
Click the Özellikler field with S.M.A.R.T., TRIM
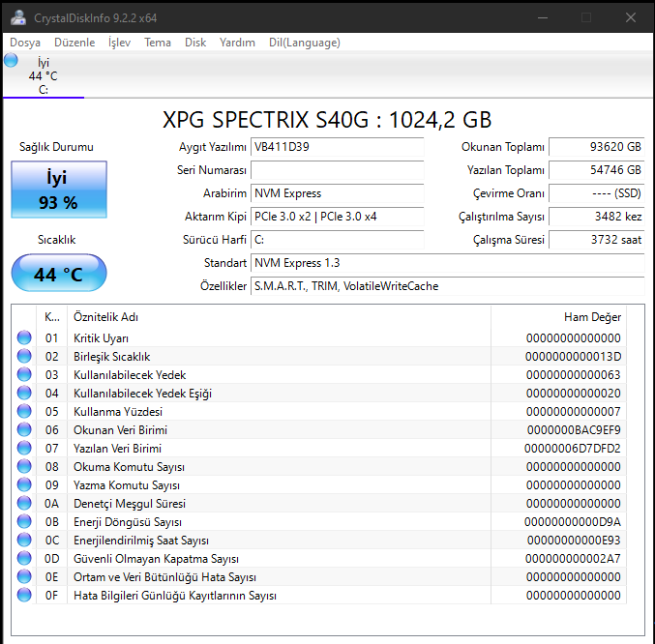[448, 286]
